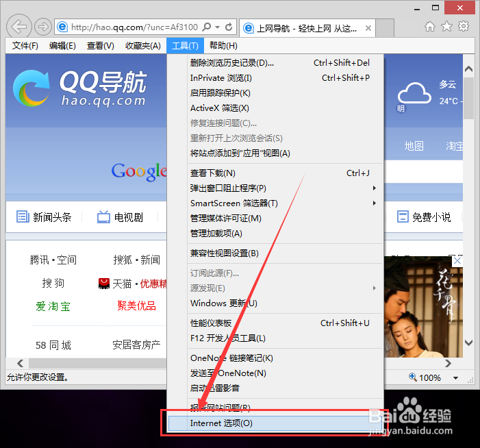The image size is (480, 448).
Task: Select 发送至 OneNote(N)
Action: coord(275,373)
